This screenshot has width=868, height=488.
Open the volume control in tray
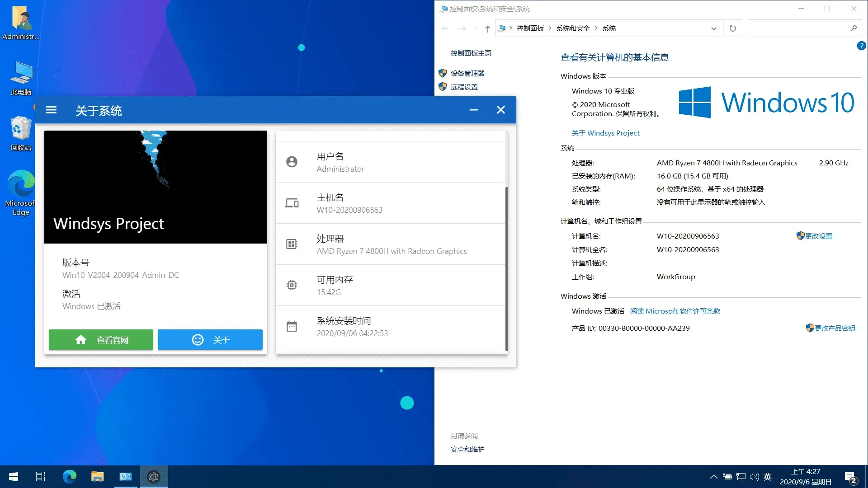[754, 477]
